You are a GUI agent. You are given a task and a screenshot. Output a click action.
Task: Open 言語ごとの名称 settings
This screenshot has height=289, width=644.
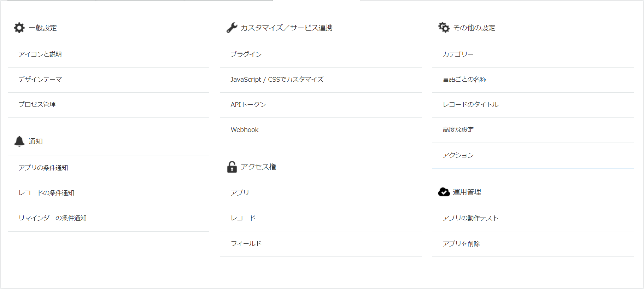coord(533,80)
